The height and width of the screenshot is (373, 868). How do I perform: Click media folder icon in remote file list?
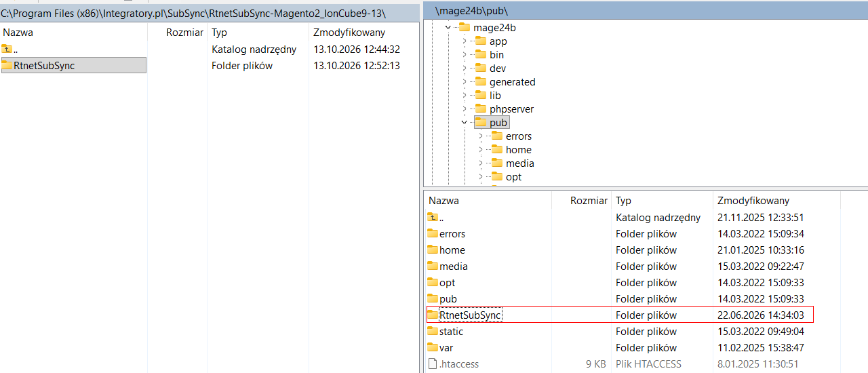[x=433, y=266]
